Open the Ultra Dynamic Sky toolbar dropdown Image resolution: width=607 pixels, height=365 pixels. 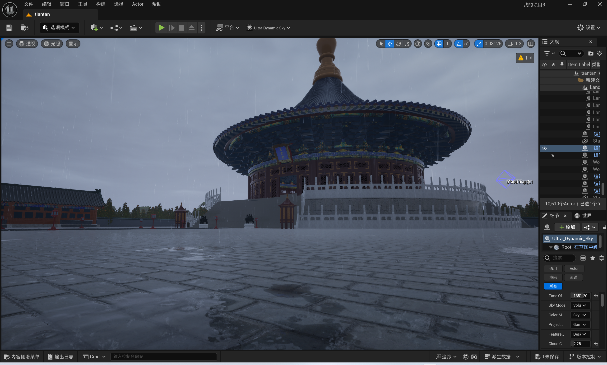coord(269,28)
